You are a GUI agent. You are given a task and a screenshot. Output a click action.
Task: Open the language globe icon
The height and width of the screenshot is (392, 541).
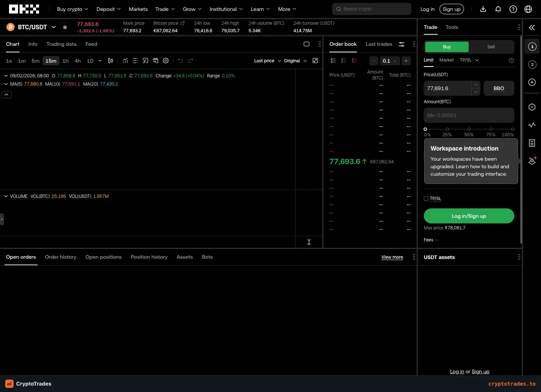(x=528, y=9)
